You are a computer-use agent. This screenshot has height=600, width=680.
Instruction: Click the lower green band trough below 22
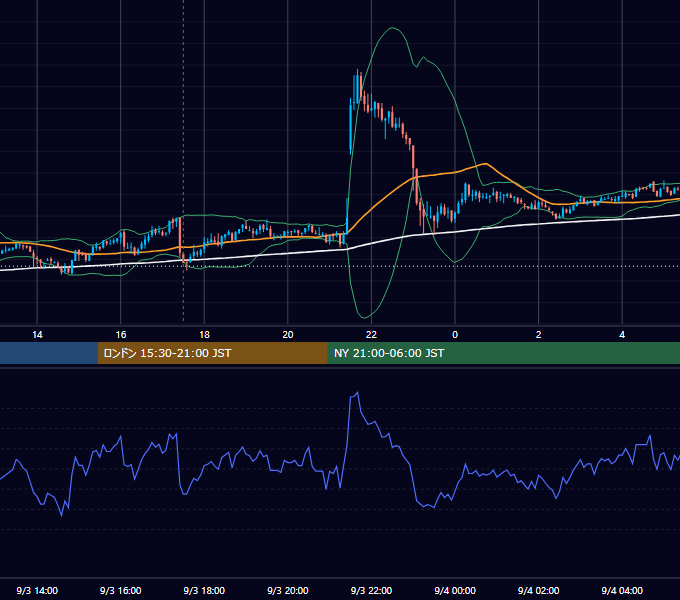(365, 317)
